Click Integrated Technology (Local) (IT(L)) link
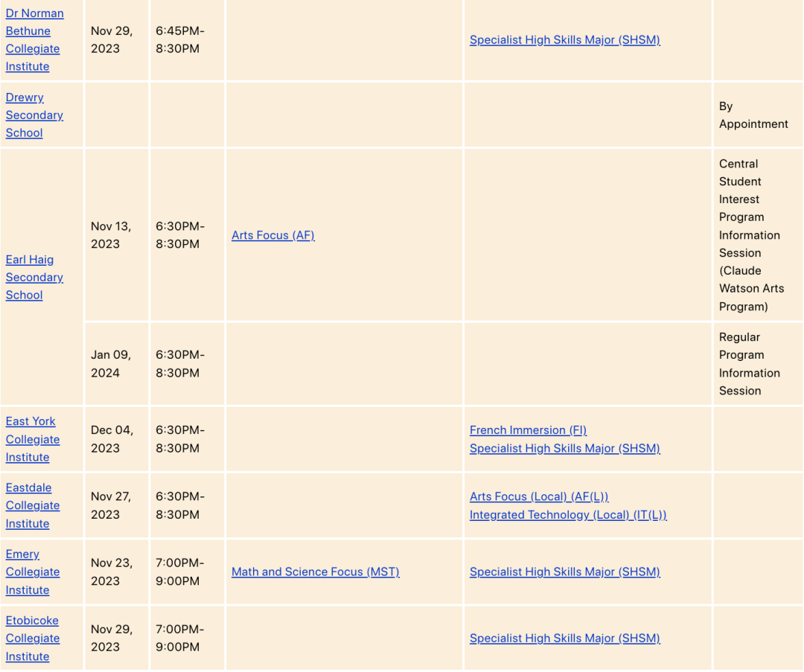Image resolution: width=804 pixels, height=672 pixels. pyautogui.click(x=568, y=515)
